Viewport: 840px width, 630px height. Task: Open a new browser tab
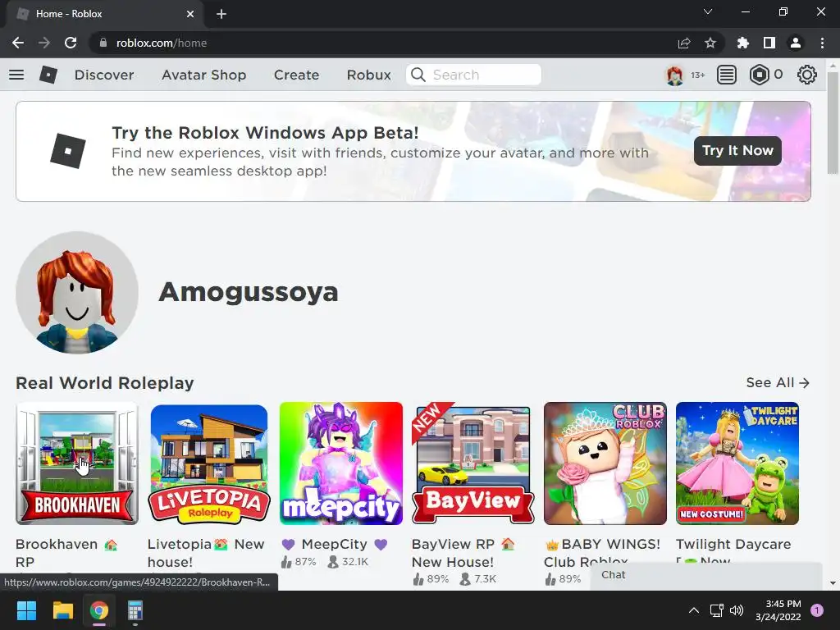[221, 14]
